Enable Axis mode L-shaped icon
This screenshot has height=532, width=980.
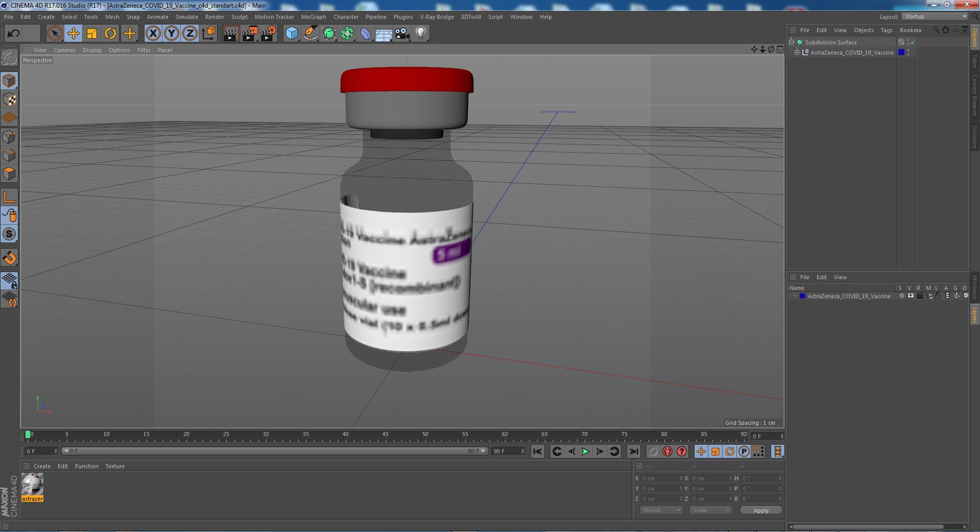[10, 197]
